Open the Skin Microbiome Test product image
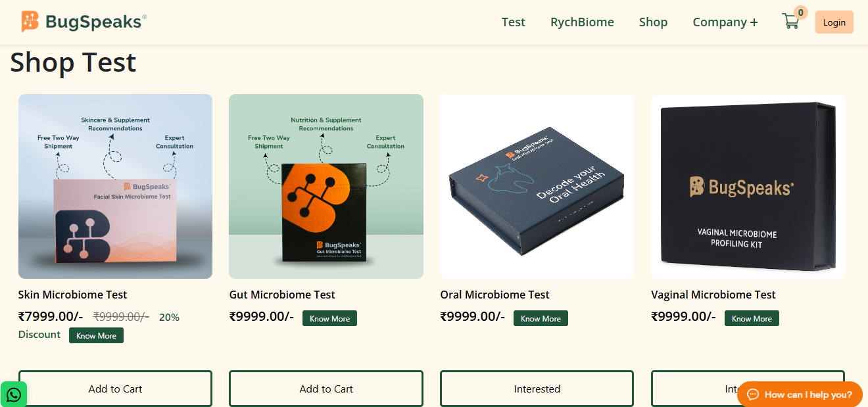Image resolution: width=868 pixels, height=407 pixels. (x=115, y=186)
